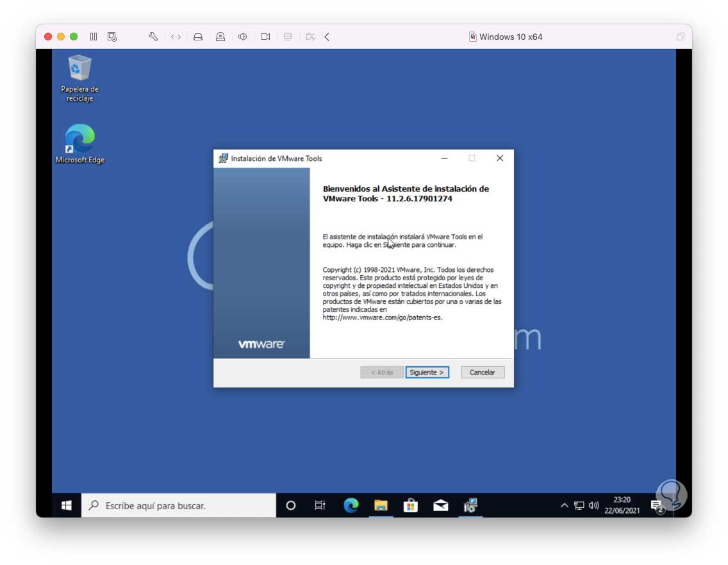The height and width of the screenshot is (565, 728).
Task: Open the Windows Start menu
Action: coord(67,505)
